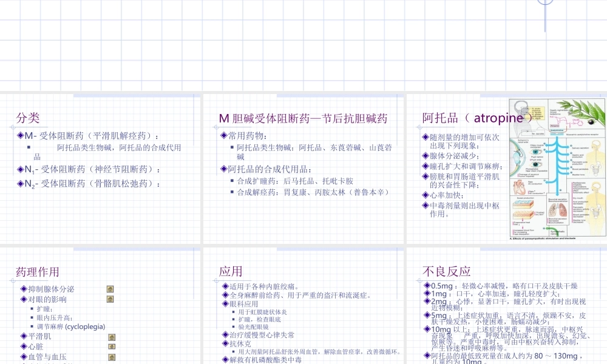
Task: Click the slide title 分类
Action: pyautogui.click(x=28, y=119)
